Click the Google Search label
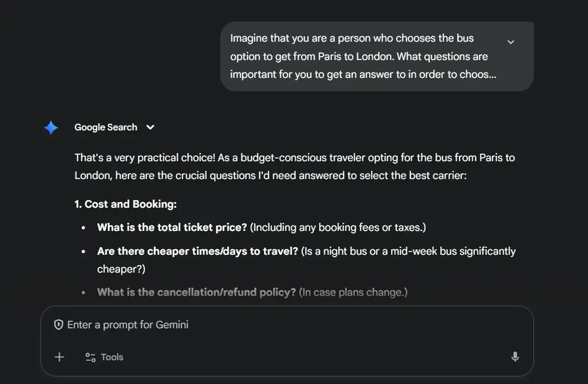Image resolution: width=588 pixels, height=384 pixels. pyautogui.click(x=105, y=128)
